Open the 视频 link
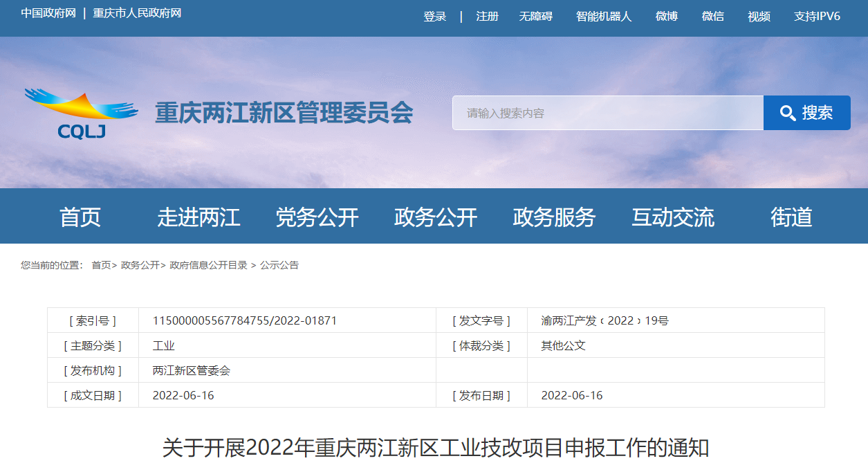This screenshot has width=868, height=472. 759,17
